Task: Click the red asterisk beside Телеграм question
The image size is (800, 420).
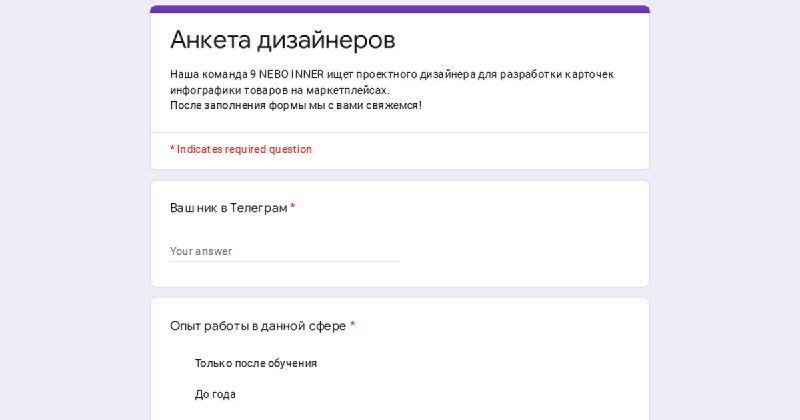Action: pos(293,207)
